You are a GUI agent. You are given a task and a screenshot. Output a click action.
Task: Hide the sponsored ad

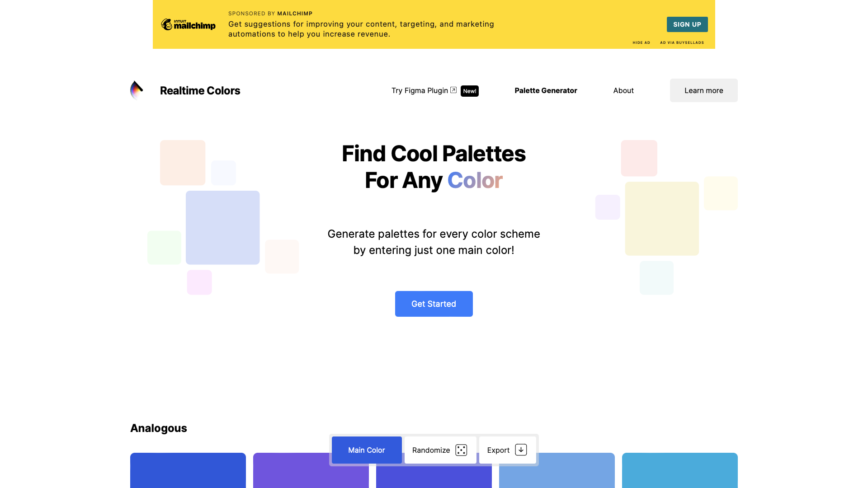[x=641, y=42]
